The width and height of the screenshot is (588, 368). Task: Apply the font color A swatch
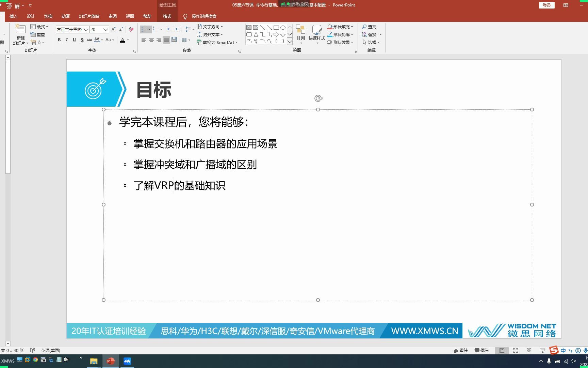pos(122,40)
